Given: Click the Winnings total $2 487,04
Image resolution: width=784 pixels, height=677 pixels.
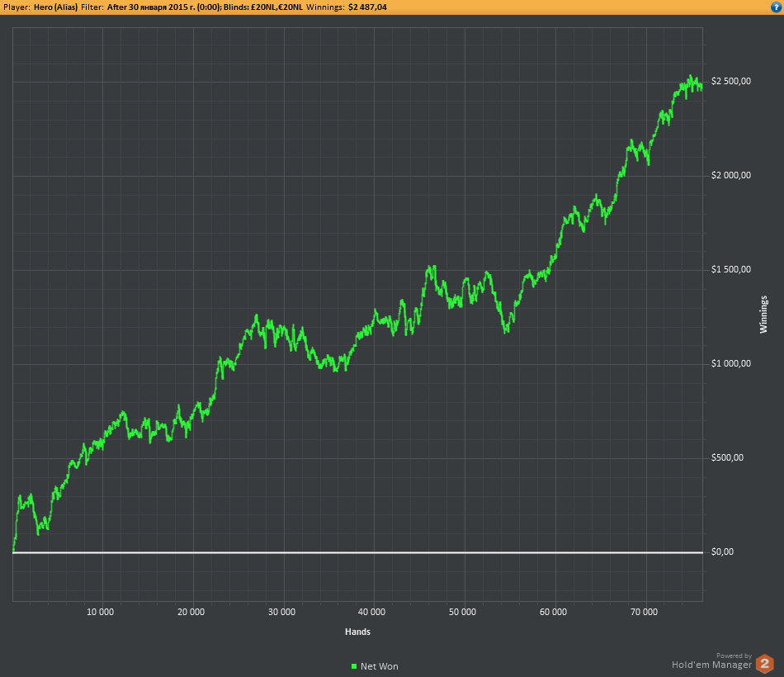Looking at the screenshot, I should [x=367, y=7].
